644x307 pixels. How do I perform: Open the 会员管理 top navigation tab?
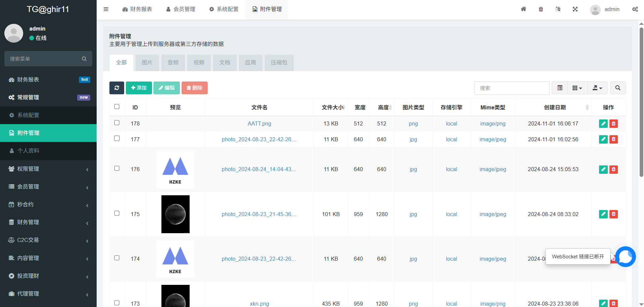(181, 9)
